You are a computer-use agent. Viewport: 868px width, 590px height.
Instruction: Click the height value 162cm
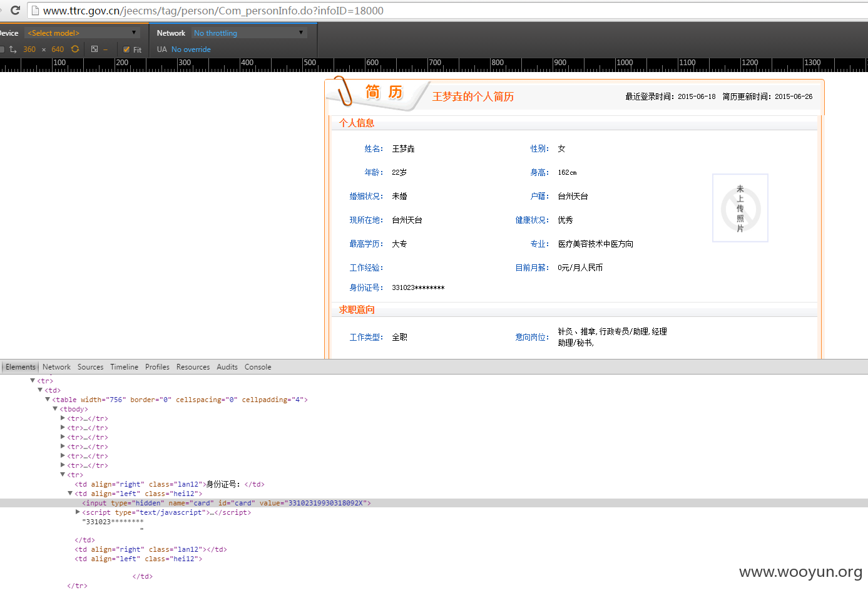(567, 172)
